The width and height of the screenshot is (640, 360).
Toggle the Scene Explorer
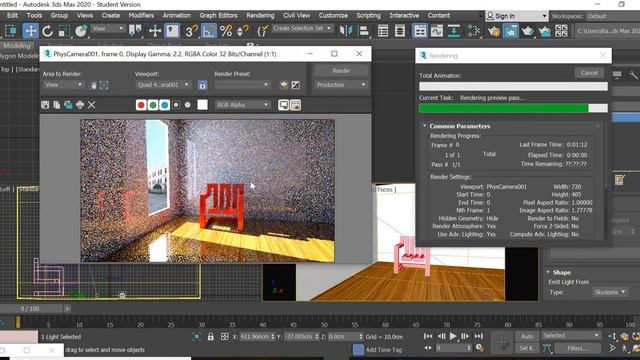383,31
